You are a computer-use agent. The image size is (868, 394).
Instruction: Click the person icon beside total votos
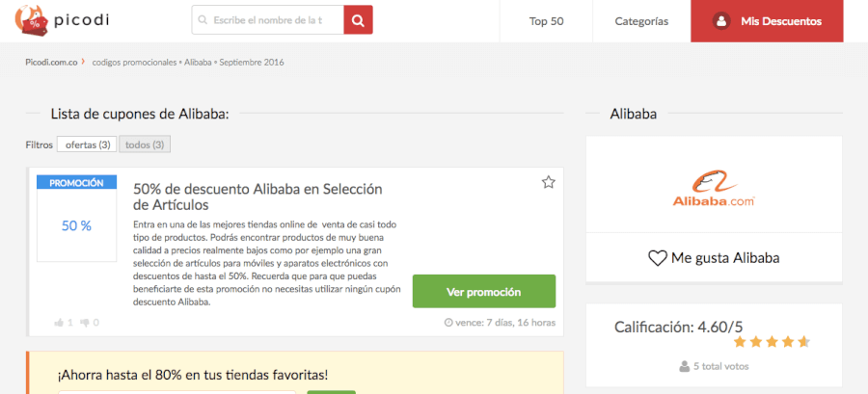[x=685, y=366]
